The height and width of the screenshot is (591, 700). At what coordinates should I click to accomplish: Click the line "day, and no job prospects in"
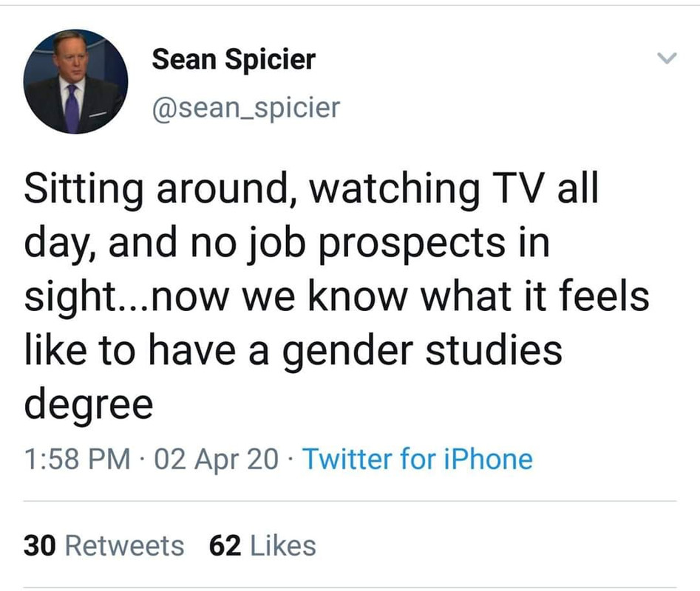point(287,244)
